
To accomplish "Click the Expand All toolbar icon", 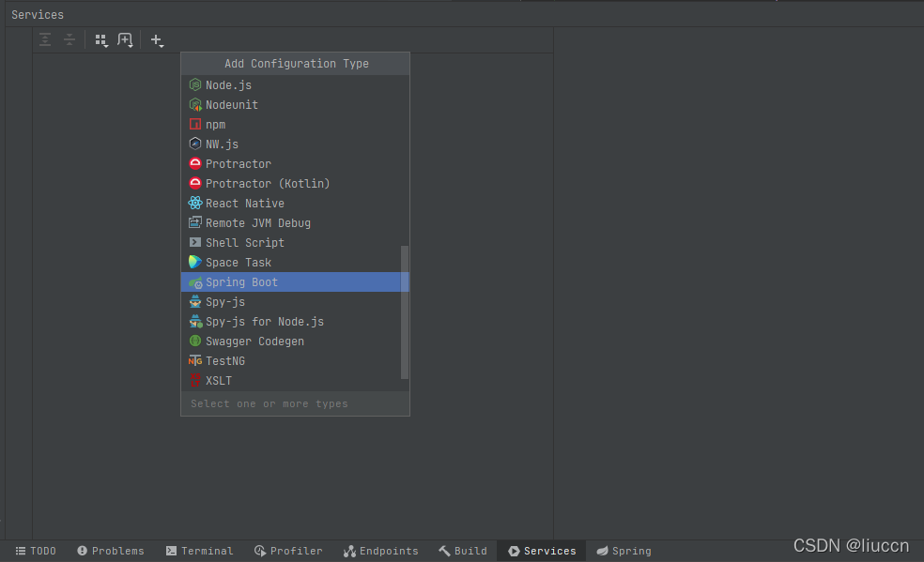I will click(x=45, y=40).
